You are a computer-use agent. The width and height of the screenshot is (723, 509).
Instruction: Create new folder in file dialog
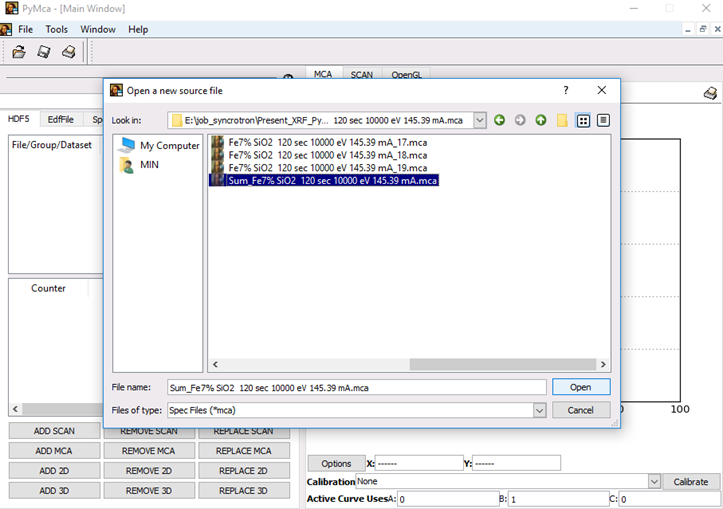click(x=562, y=120)
